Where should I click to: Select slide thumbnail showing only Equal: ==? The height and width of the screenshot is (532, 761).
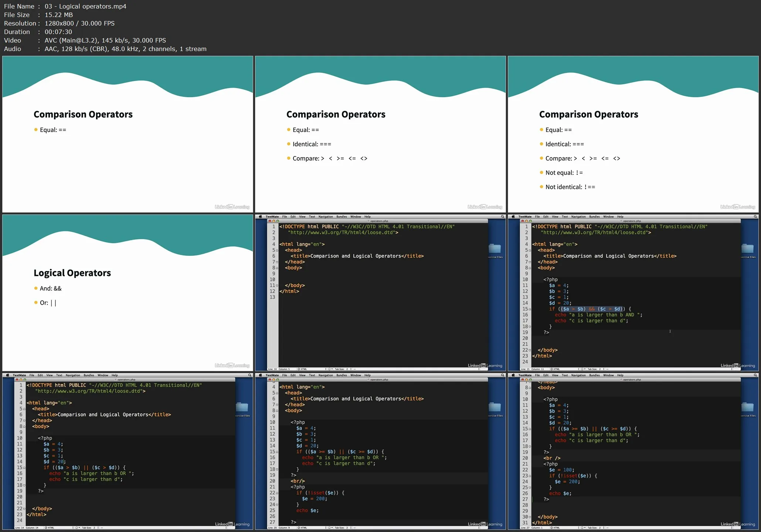(x=128, y=134)
